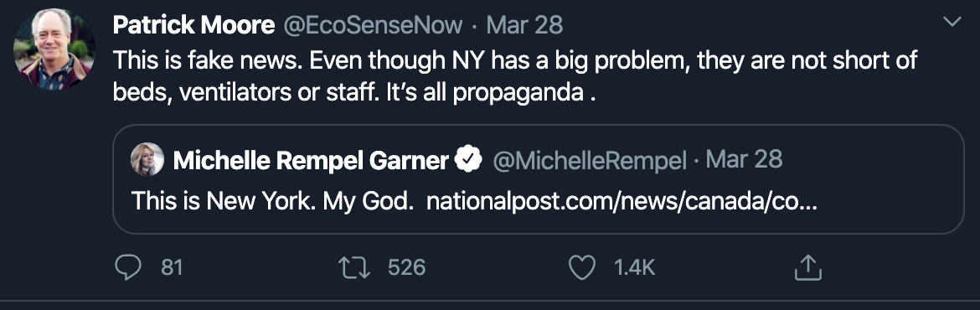View the 526 retweets count
This screenshot has height=310, width=980.
pyautogui.click(x=406, y=268)
